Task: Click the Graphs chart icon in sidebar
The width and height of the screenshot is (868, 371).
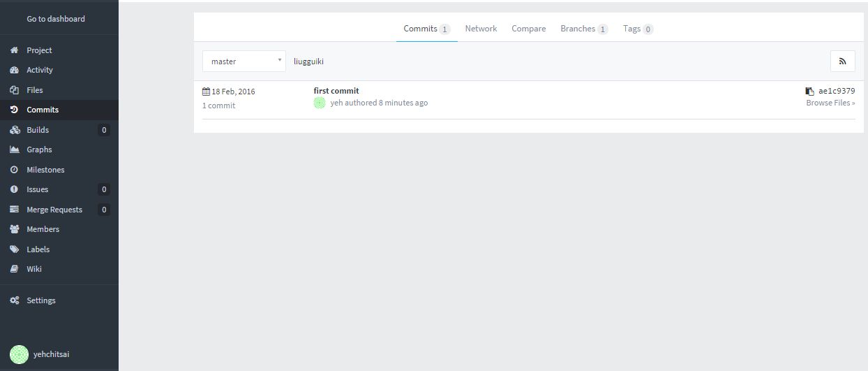Action: click(14, 150)
